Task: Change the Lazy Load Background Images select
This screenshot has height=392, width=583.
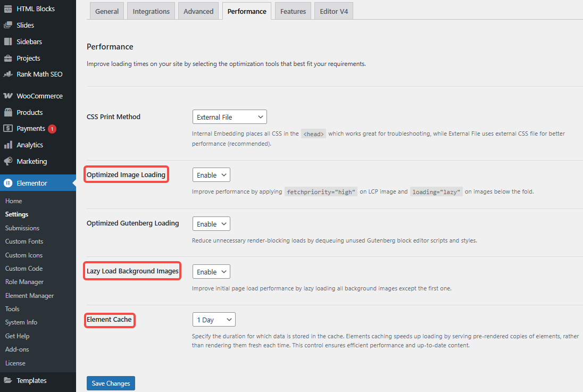Action: click(x=211, y=272)
